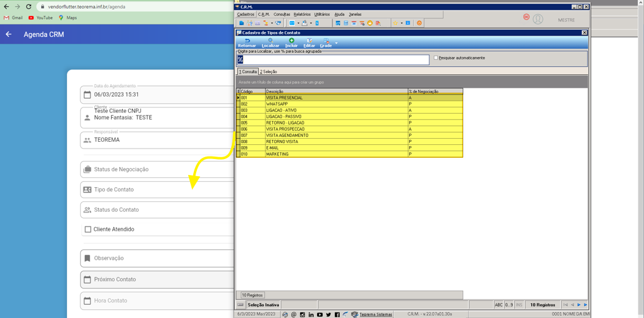Sort by % de Negociação column header
The width and height of the screenshot is (644, 318).
[435, 91]
